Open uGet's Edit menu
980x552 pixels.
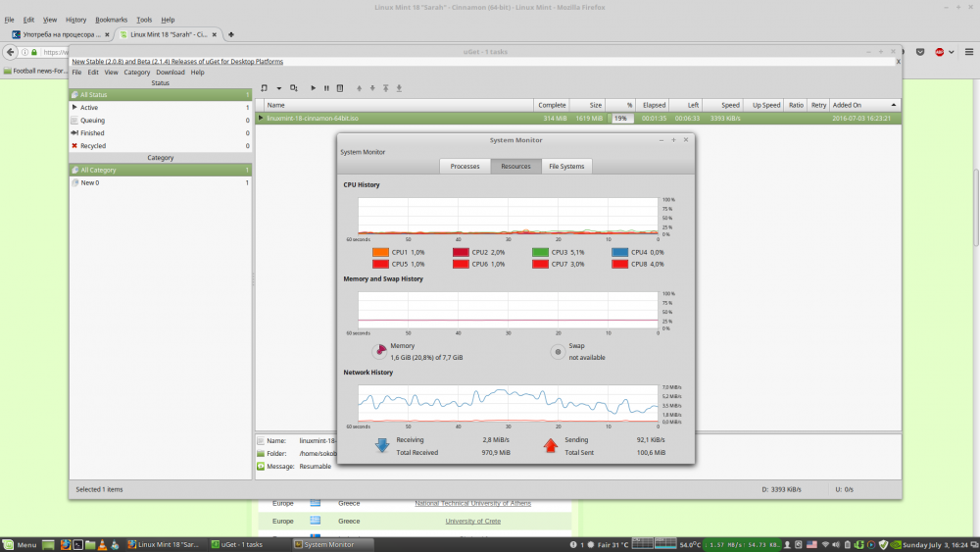pyautogui.click(x=93, y=73)
